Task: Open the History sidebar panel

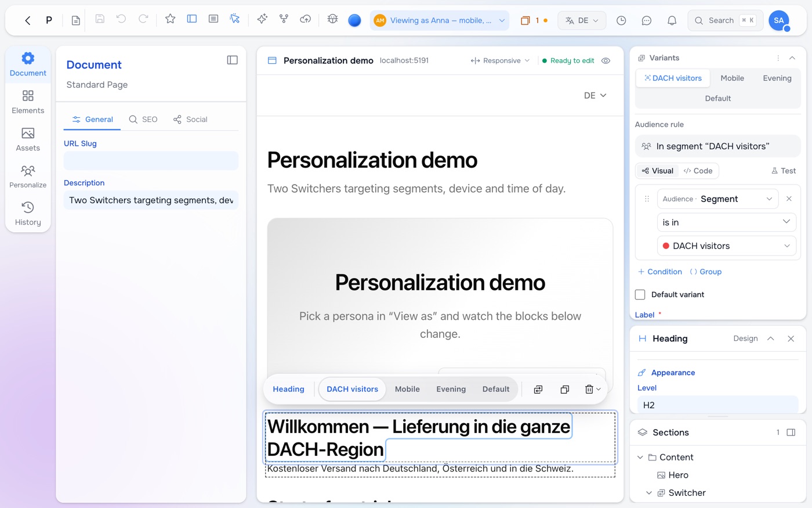Action: point(28,214)
